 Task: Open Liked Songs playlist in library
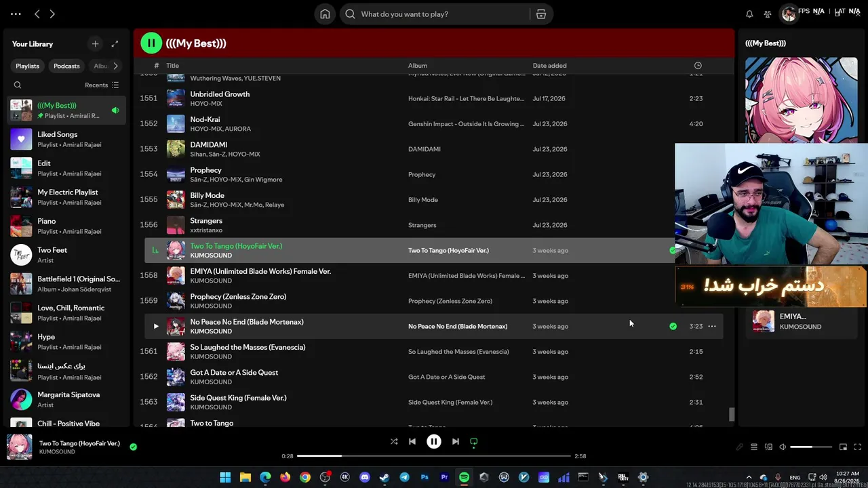pos(65,139)
